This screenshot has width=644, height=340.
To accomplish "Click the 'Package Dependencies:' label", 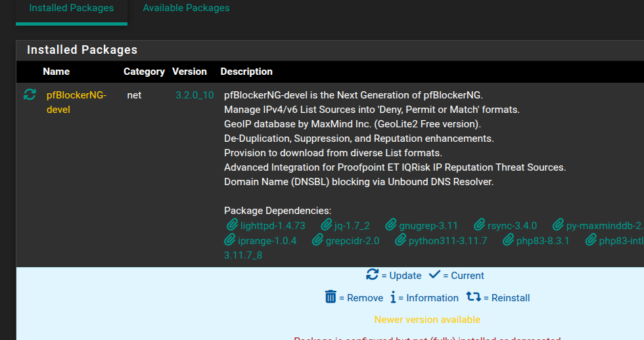I will [x=277, y=211].
